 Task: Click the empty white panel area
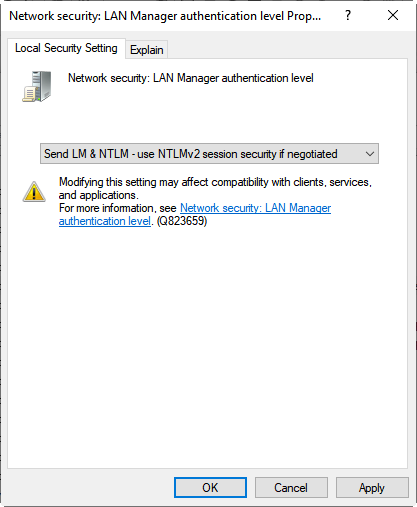tap(207, 347)
